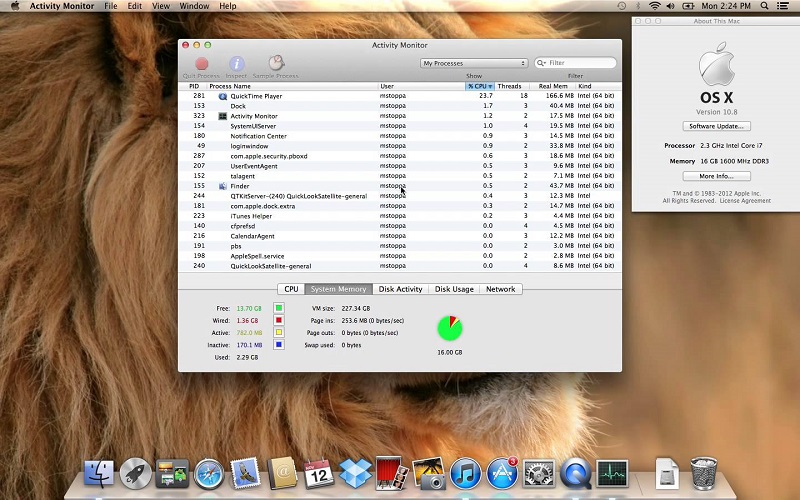Viewport: 800px width, 500px height.
Task: Click the Wi-Fi status icon
Action: click(x=654, y=6)
